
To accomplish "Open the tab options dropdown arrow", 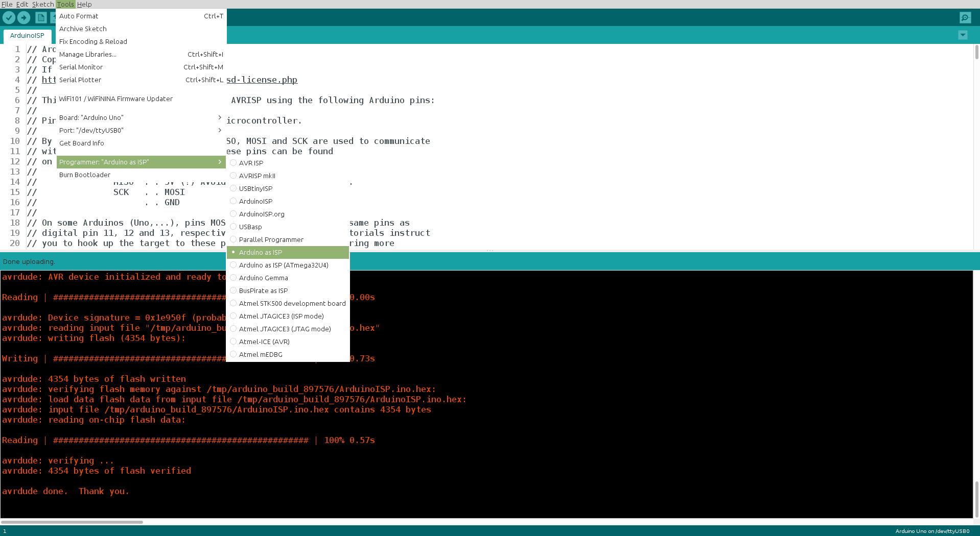I will click(x=963, y=35).
